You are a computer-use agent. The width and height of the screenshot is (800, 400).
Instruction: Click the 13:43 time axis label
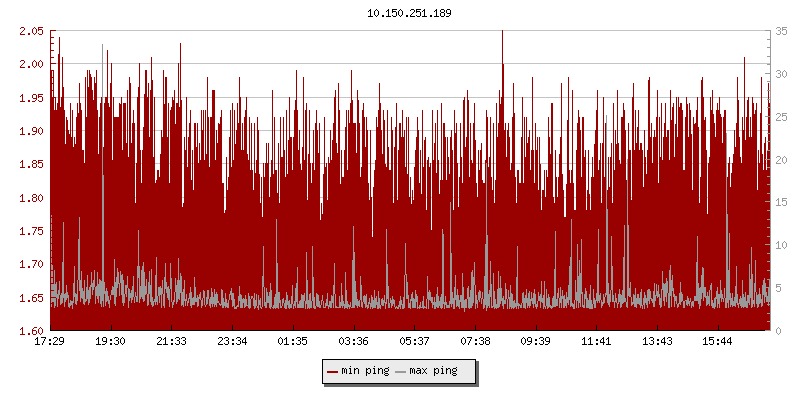click(x=657, y=341)
